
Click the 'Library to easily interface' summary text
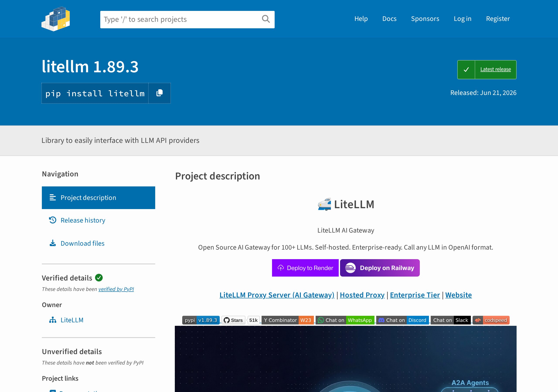tap(120, 140)
